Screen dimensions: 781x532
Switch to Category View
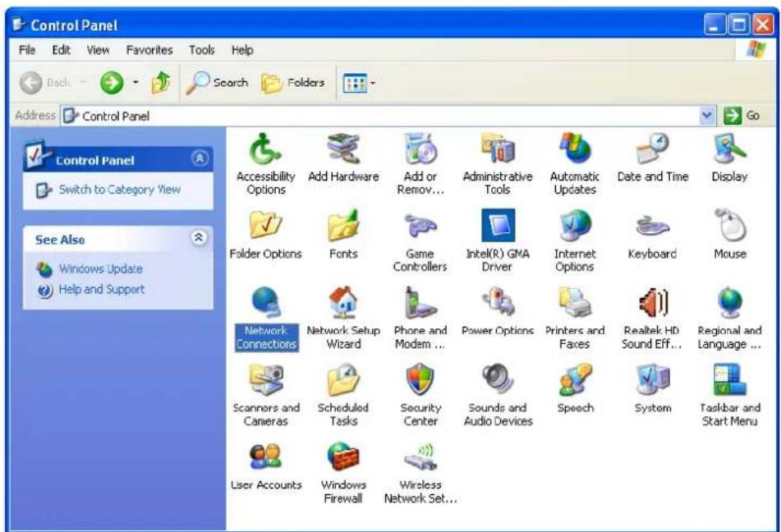pyautogui.click(x=120, y=190)
